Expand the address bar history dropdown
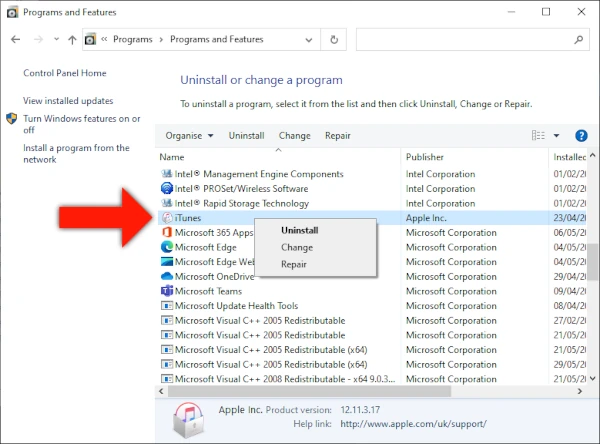This screenshot has width=600, height=444. coord(309,40)
